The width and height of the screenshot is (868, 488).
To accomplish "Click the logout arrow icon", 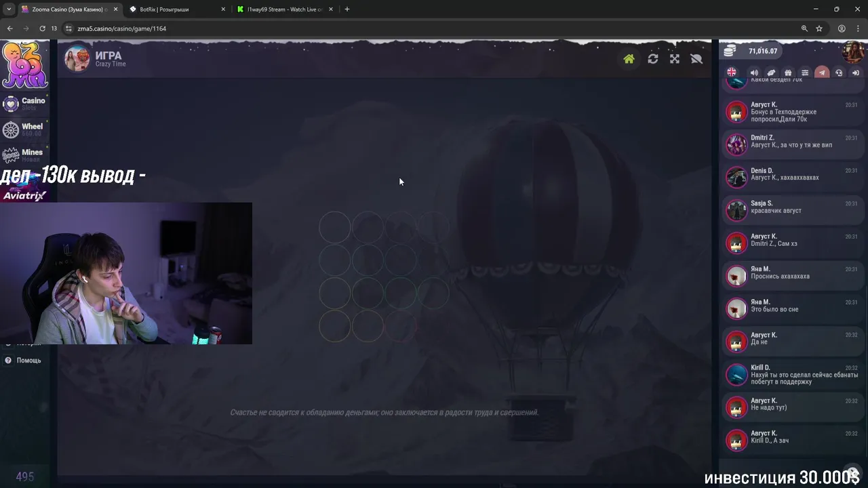I will 856,73.
